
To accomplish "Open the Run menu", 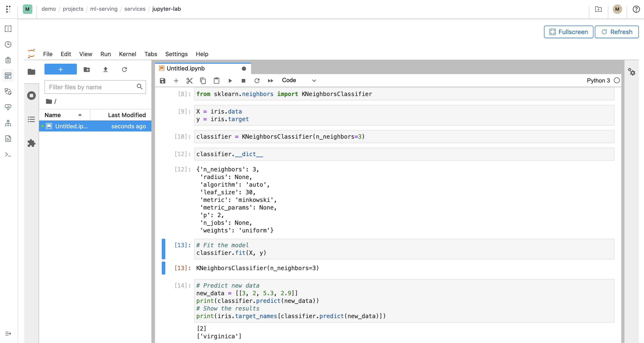I will pos(106,54).
